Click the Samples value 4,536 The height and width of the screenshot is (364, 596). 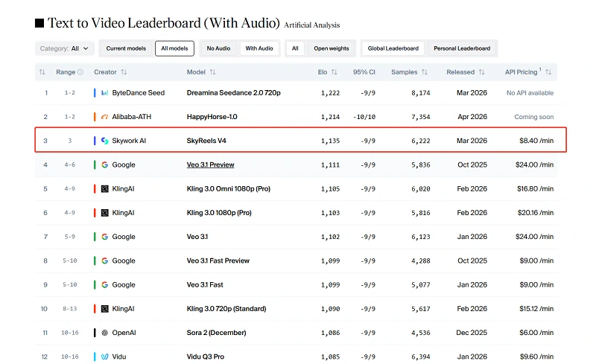[421, 333]
